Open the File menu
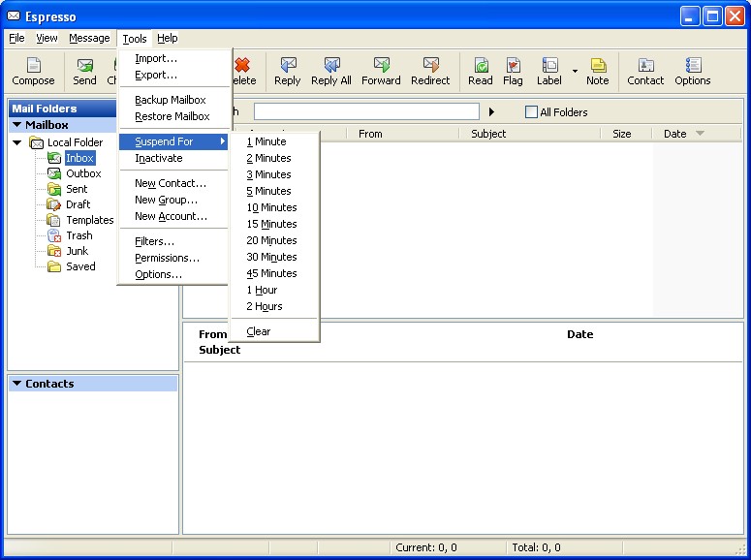The height and width of the screenshot is (560, 751). 16,38
